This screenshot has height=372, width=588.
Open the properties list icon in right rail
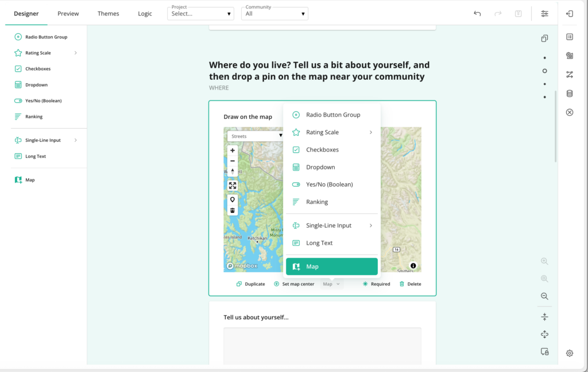(x=570, y=37)
